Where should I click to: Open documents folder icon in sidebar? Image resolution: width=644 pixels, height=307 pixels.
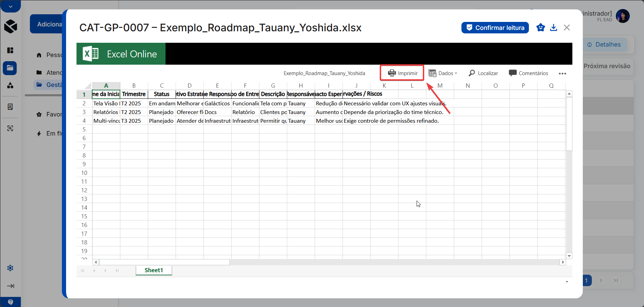click(x=10, y=68)
